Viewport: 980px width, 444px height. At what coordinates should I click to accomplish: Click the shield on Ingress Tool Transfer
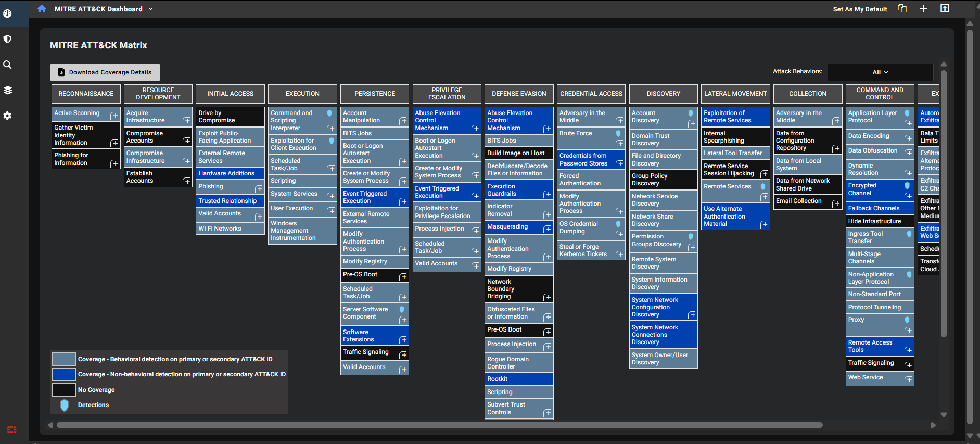[909, 234]
